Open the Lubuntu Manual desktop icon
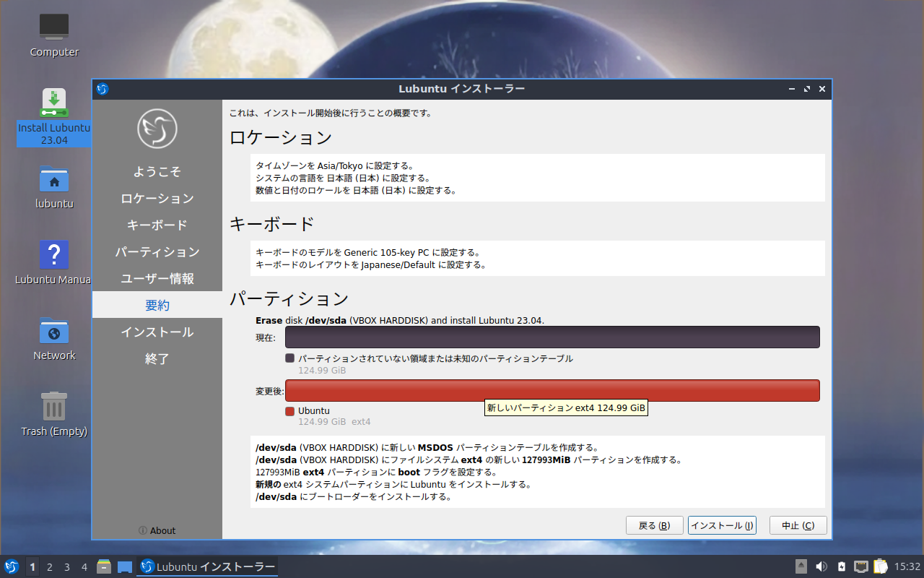This screenshot has width=924, height=578. 54,263
